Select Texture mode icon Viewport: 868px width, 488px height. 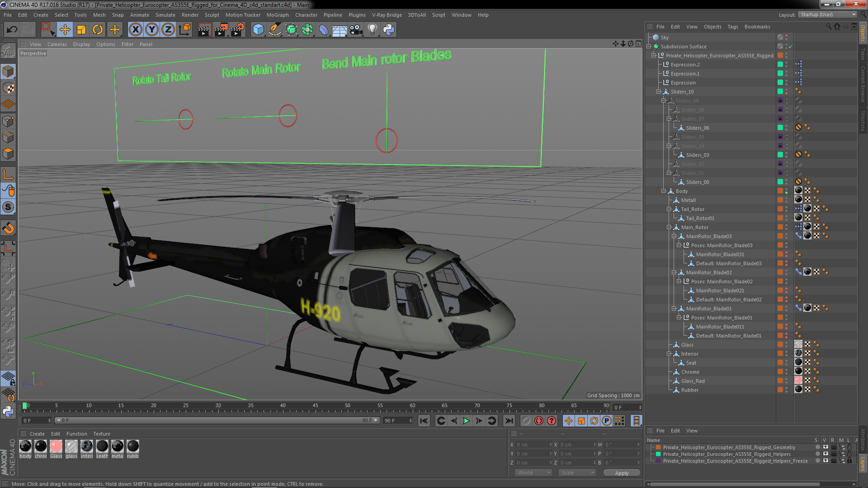point(8,88)
